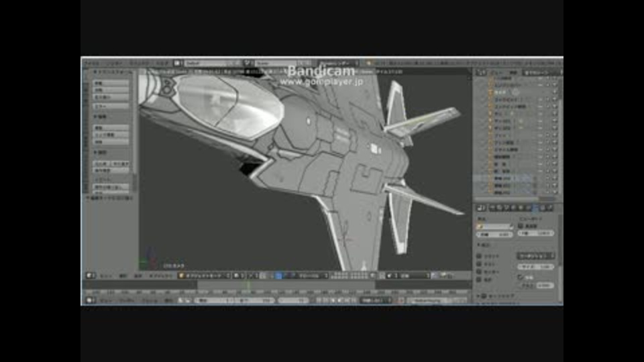Enable the translate manipulator

[278, 276]
